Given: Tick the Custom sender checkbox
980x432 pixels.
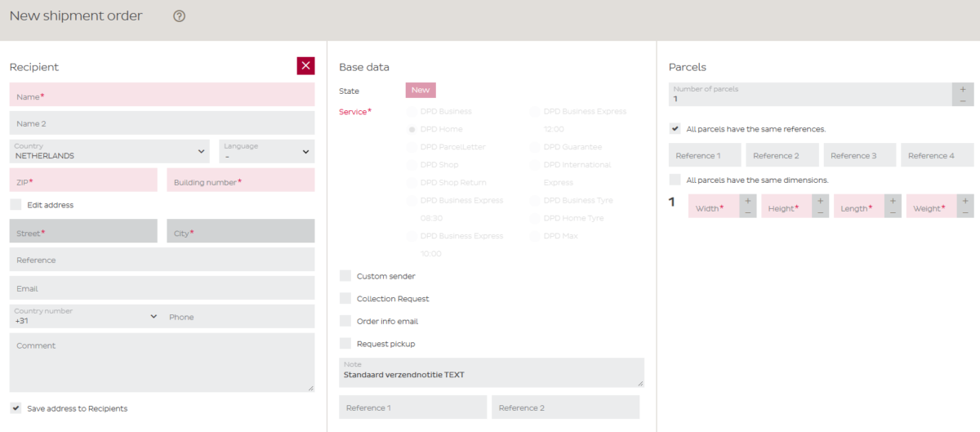Looking at the screenshot, I should coord(345,276).
